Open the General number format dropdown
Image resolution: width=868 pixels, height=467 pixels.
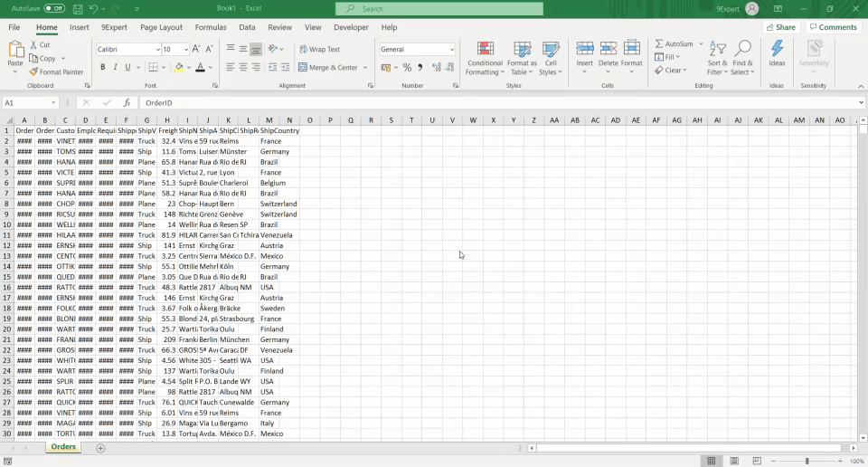pyautogui.click(x=451, y=49)
